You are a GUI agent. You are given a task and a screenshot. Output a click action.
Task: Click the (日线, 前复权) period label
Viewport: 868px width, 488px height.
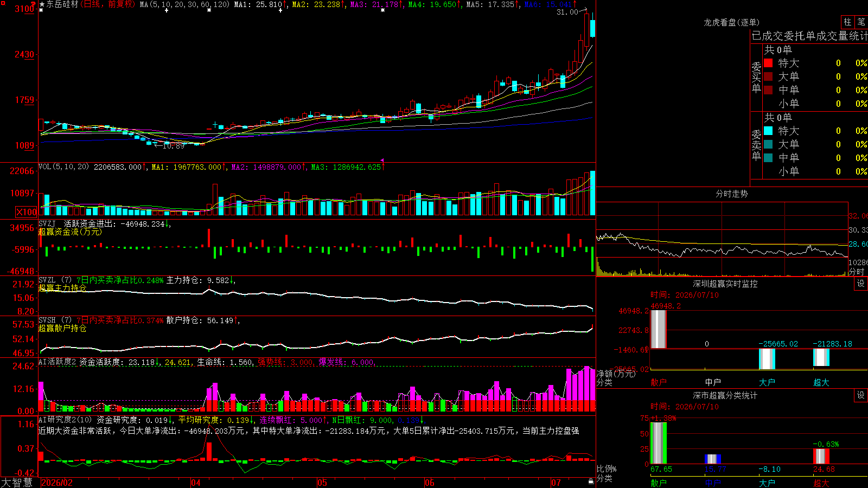click(107, 4)
